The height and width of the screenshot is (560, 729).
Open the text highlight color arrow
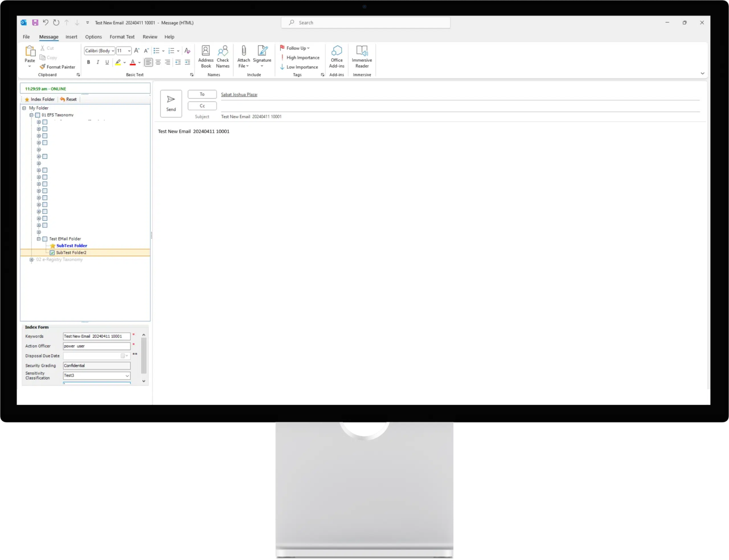(124, 62)
